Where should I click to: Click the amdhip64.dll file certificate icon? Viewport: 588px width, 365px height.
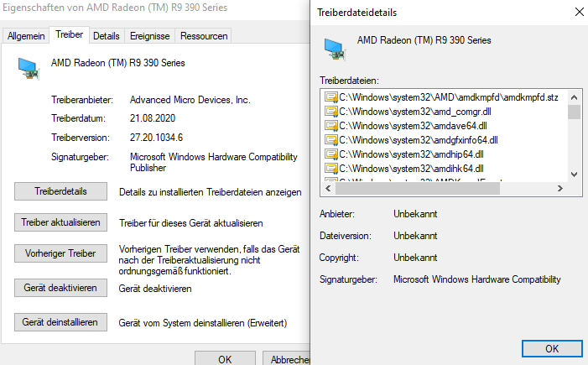tap(331, 154)
